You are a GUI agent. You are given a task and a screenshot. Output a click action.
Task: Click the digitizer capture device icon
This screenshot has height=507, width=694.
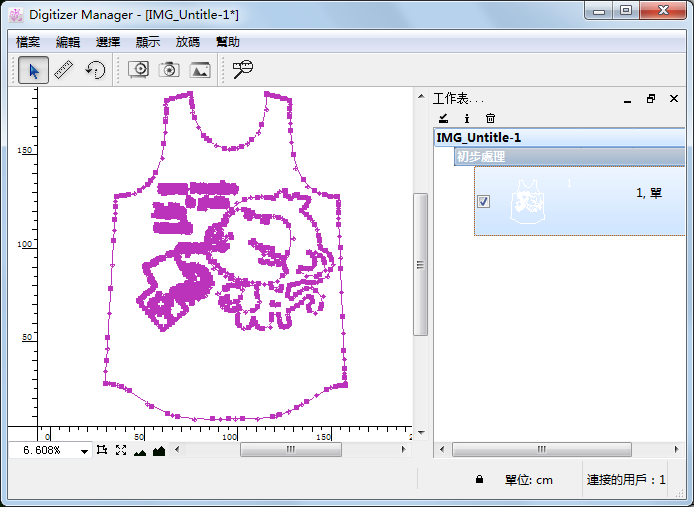(139, 70)
